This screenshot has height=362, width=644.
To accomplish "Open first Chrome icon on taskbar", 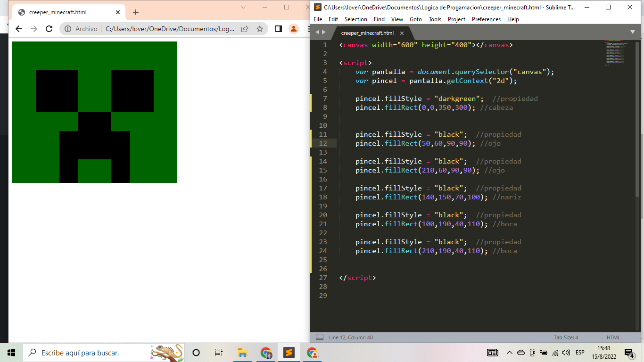I will [266, 353].
